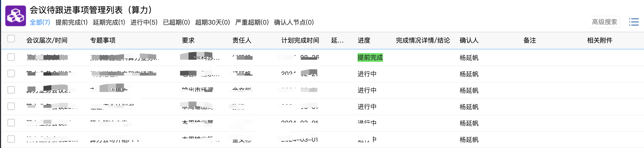Open the 延期完成(1) filter tab
The image size is (644, 148).
tap(109, 22)
